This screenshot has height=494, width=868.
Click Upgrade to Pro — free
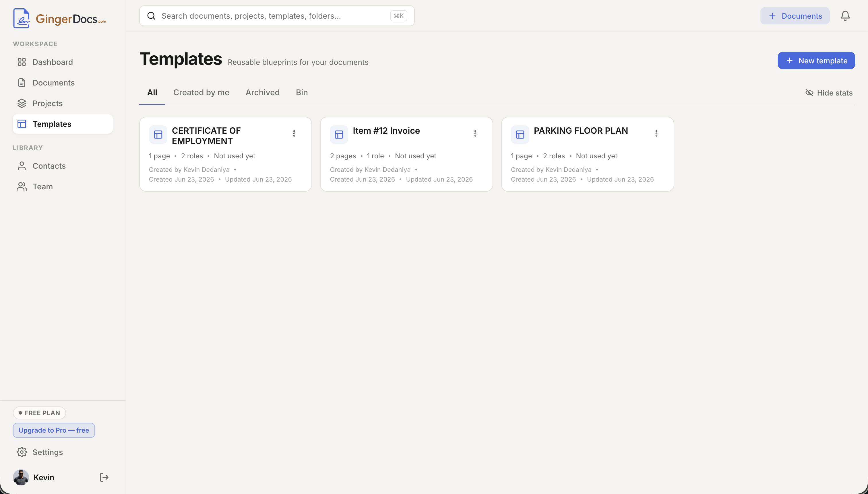pyautogui.click(x=54, y=430)
